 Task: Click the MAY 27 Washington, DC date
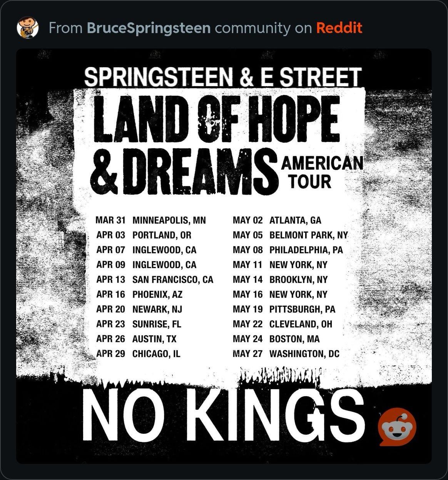click(286, 354)
